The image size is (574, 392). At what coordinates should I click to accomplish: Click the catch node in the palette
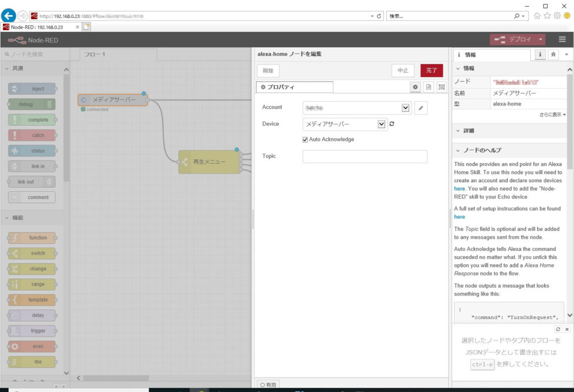tap(32, 135)
